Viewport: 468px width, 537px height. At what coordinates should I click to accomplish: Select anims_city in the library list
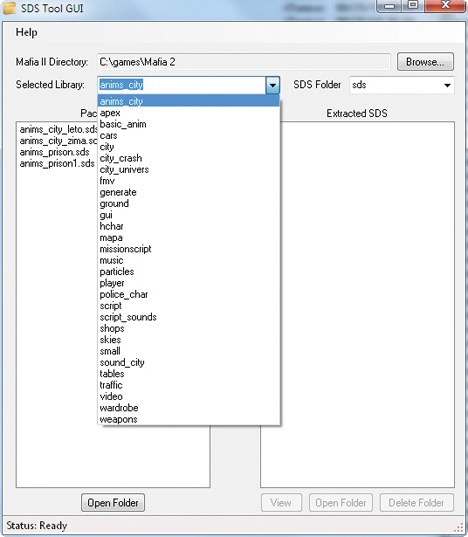point(189,101)
